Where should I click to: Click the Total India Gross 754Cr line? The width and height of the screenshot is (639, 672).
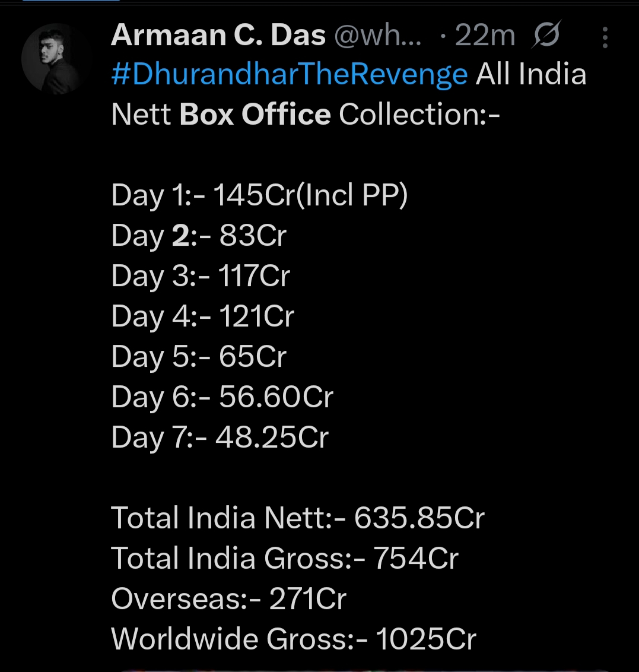point(285,558)
